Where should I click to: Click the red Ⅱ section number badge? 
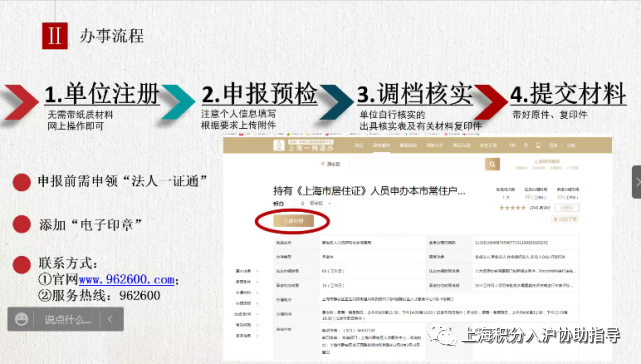[55, 36]
